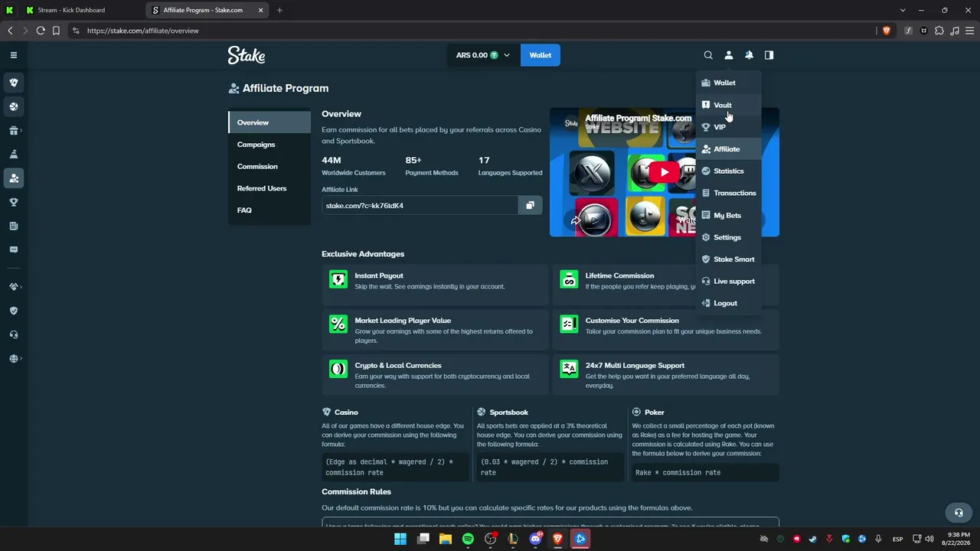This screenshot has height=551, width=980.
Task: Toggle the chat panel icon in header
Action: 769,55
